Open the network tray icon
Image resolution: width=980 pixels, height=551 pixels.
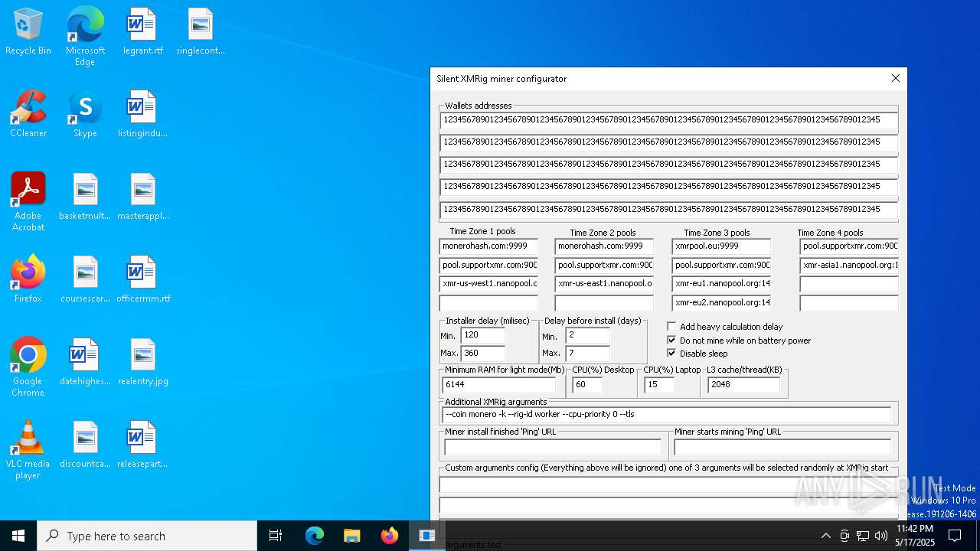click(863, 536)
